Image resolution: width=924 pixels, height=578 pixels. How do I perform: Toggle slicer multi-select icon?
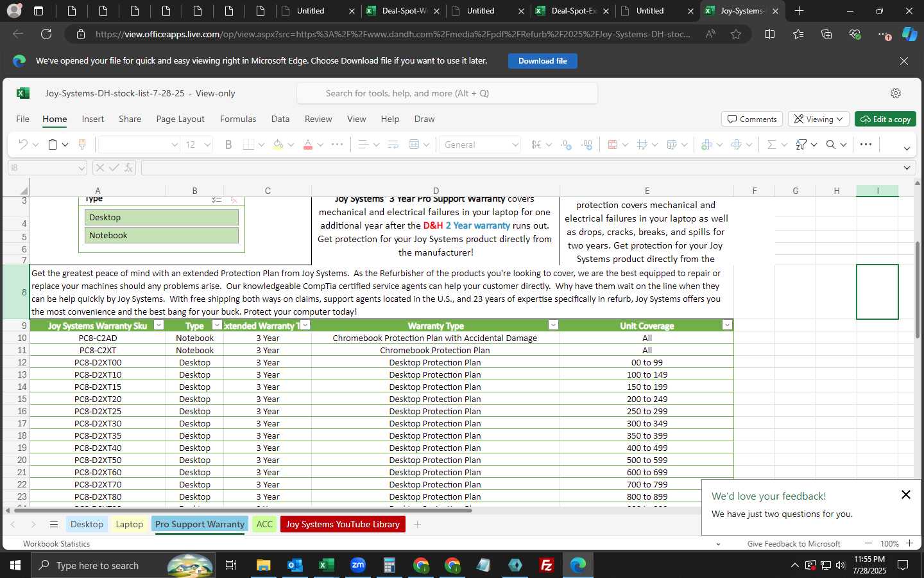tap(217, 200)
